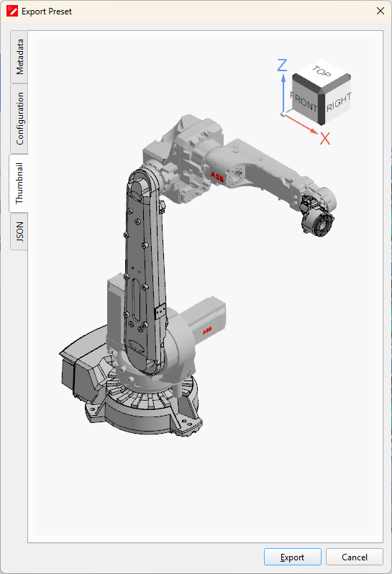Click the ABB logo on the upper arm

pyautogui.click(x=217, y=177)
